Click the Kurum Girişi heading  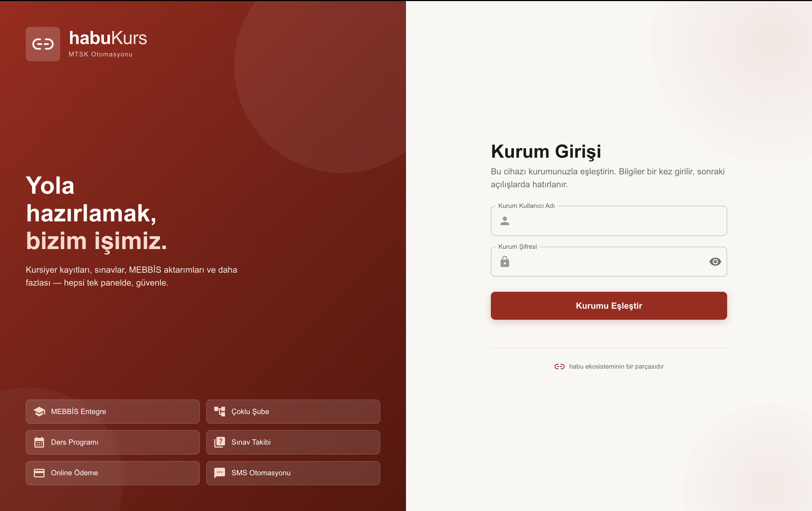tap(546, 152)
